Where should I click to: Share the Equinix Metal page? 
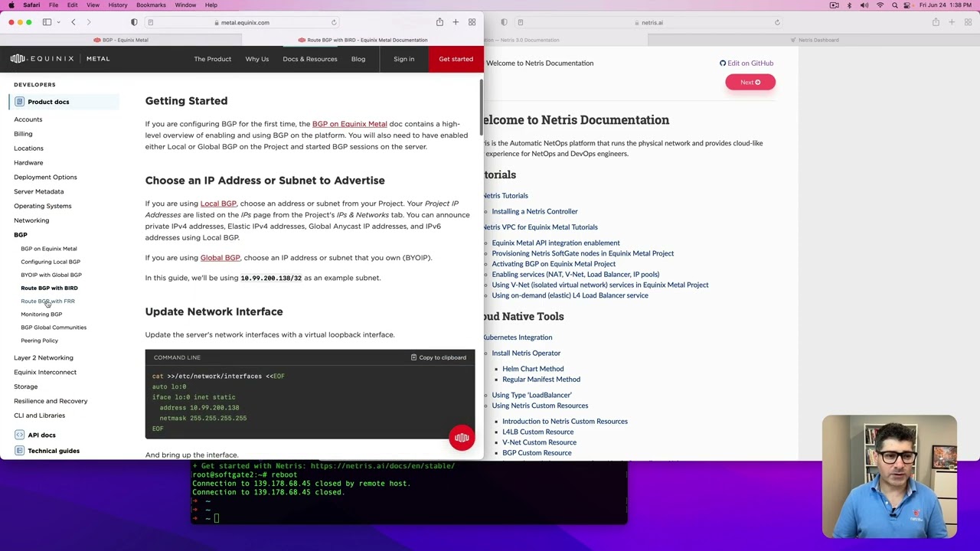439,22
